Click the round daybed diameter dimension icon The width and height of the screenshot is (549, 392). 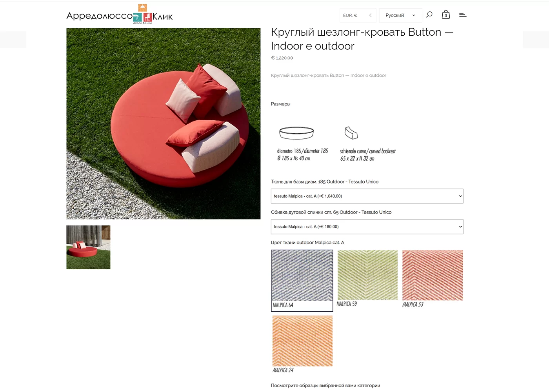[x=296, y=133]
